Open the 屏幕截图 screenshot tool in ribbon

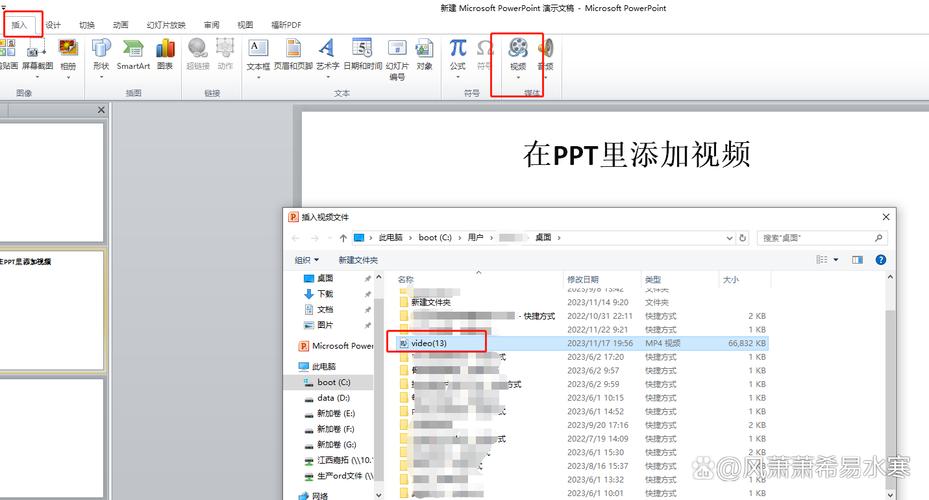click(x=37, y=54)
